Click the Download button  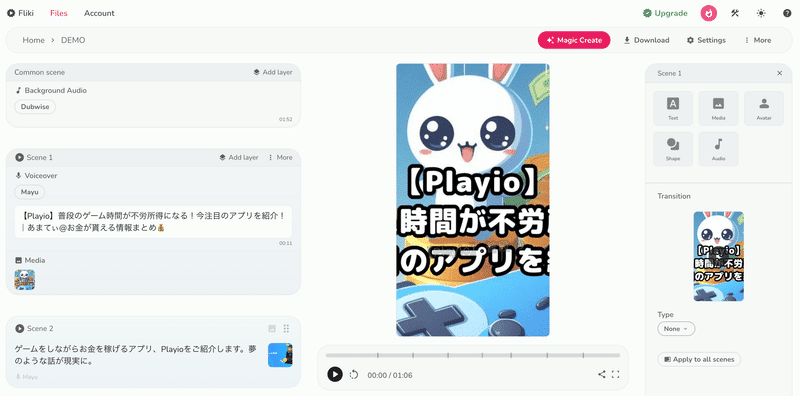tap(646, 40)
